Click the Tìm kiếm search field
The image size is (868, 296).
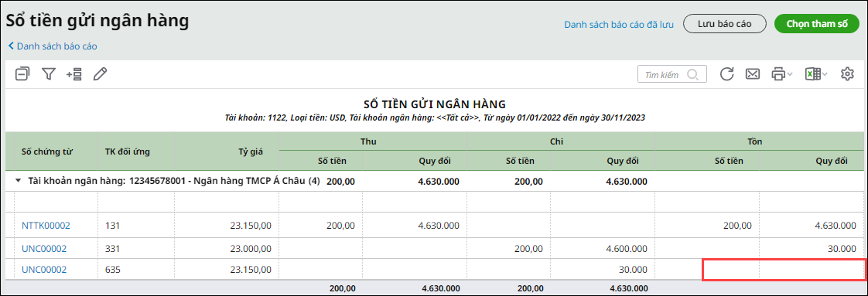[672, 74]
